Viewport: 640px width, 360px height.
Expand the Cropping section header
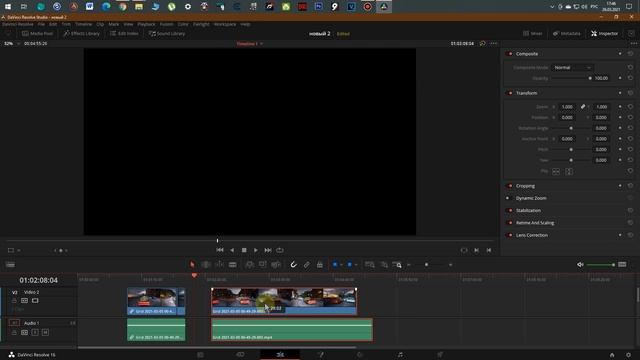[x=525, y=186]
